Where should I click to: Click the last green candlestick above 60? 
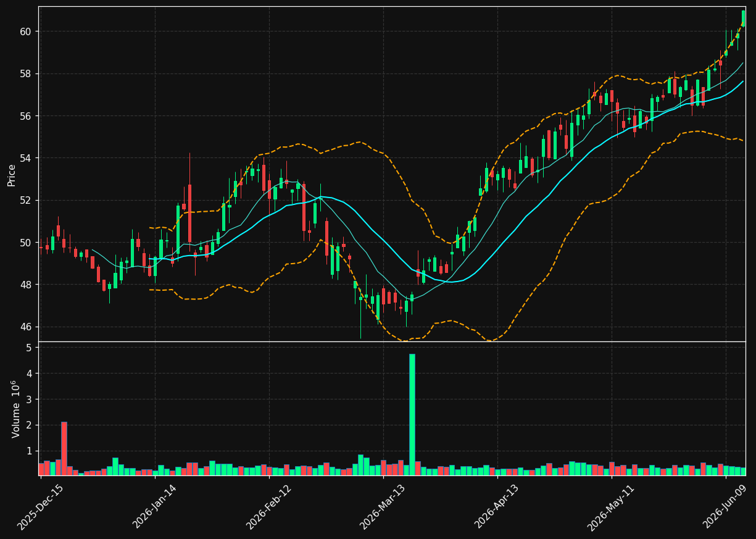(743, 19)
